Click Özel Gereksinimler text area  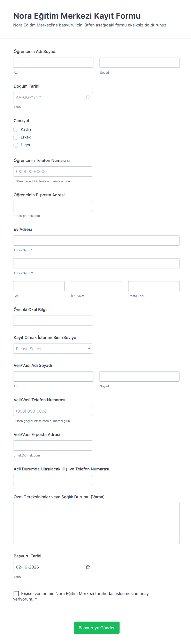click(96, 523)
